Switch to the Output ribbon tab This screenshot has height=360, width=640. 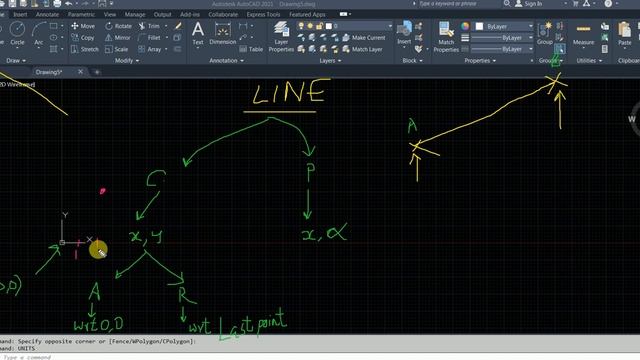click(162, 14)
